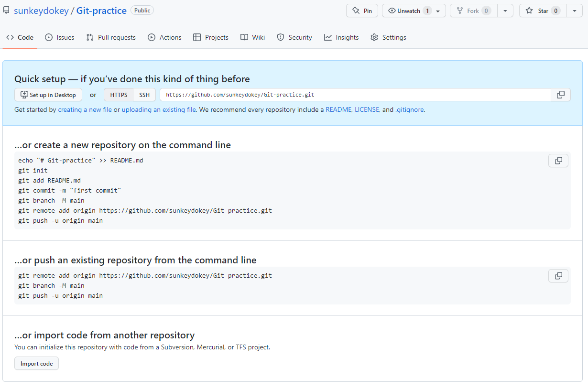Click the README link

pos(338,109)
